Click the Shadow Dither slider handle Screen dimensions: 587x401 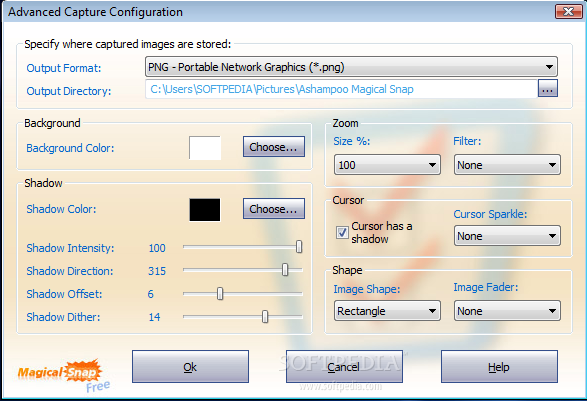(265, 316)
